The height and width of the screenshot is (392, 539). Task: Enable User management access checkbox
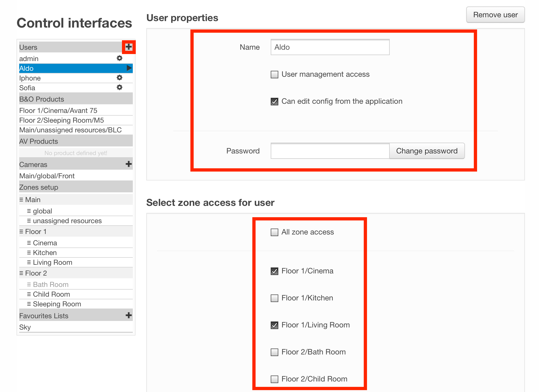pyautogui.click(x=275, y=74)
